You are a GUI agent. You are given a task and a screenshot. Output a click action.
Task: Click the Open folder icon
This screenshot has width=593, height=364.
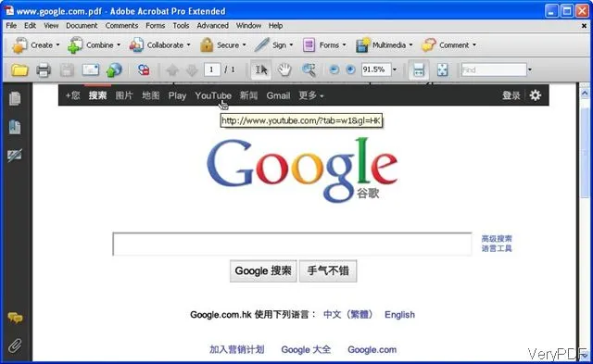19,69
